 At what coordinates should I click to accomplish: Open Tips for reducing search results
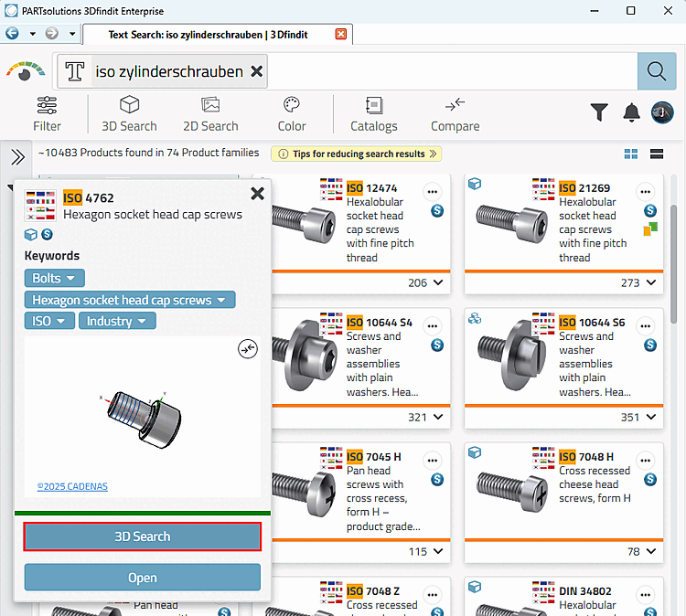pyautogui.click(x=357, y=154)
